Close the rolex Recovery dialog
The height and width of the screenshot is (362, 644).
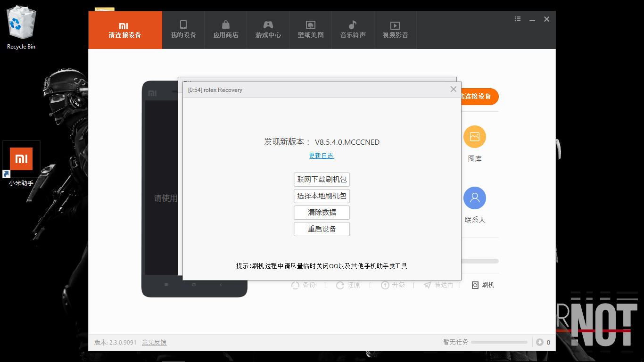(454, 89)
